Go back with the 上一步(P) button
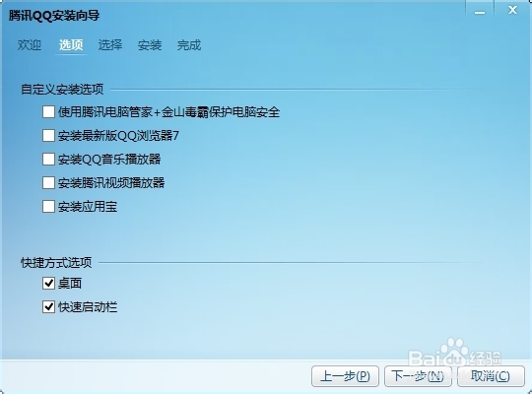The height and width of the screenshot is (394, 532). (x=345, y=376)
